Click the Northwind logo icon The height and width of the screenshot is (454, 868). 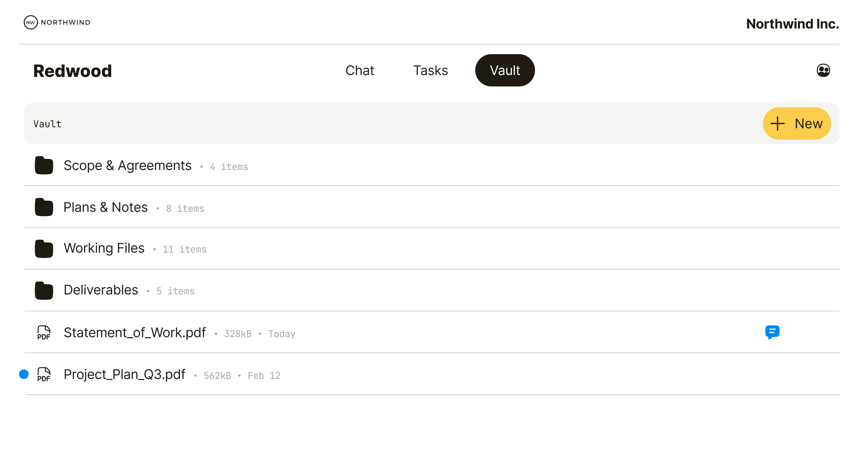(31, 22)
